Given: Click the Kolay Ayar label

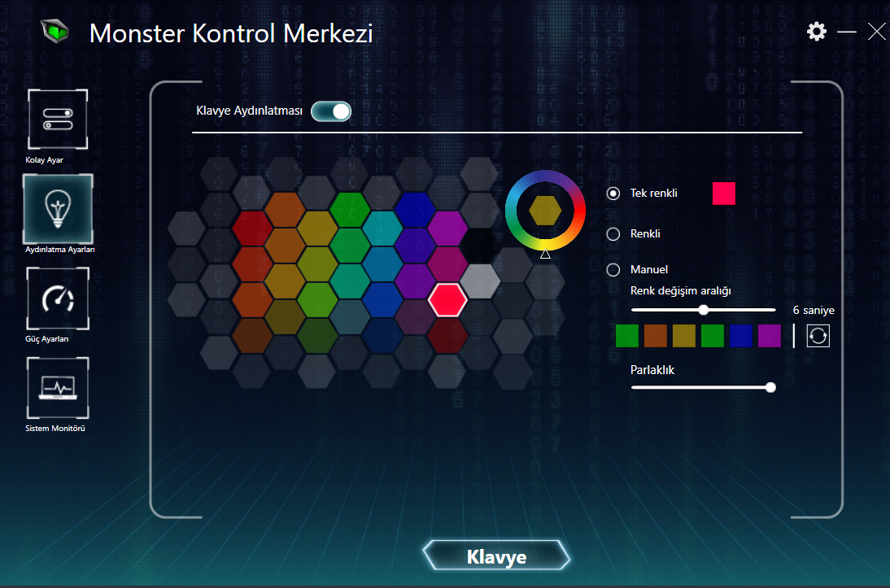Looking at the screenshot, I should 44,160.
